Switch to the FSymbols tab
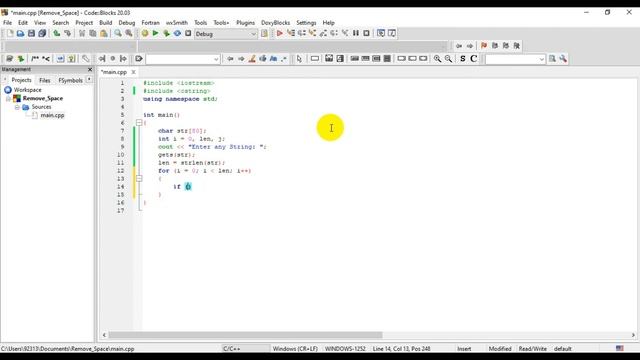The height and width of the screenshot is (360, 640). (x=70, y=80)
